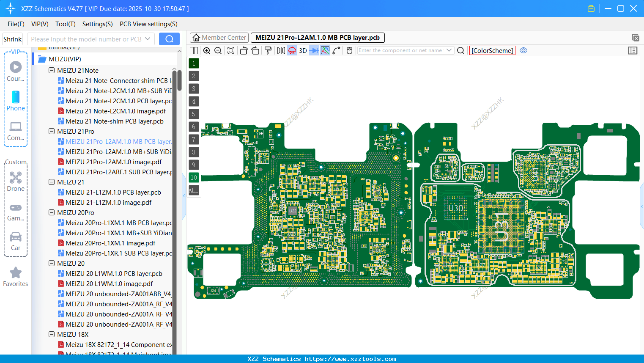
Task: Toggle highlighted component mode with red cap icon
Action: pos(292,50)
